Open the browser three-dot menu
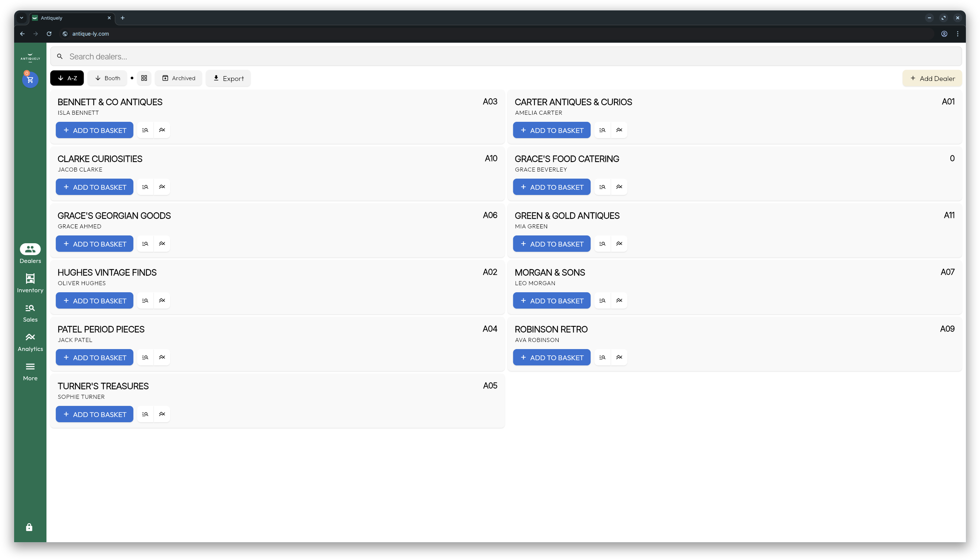 pyautogui.click(x=958, y=34)
